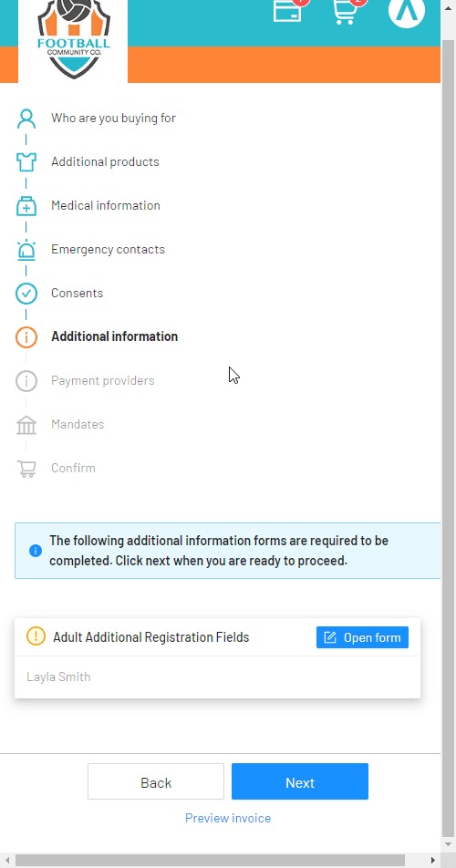This screenshot has height=868, width=456.
Task: Select the t-shirt Additional products icon
Action: click(26, 161)
